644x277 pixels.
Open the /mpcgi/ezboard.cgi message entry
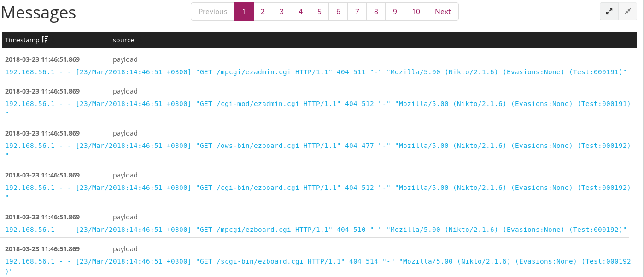tap(316, 230)
